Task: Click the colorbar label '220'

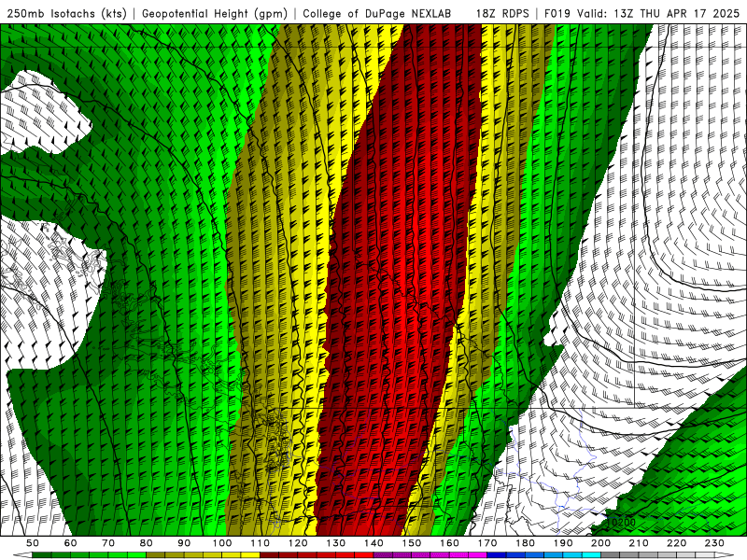Action: click(x=677, y=543)
